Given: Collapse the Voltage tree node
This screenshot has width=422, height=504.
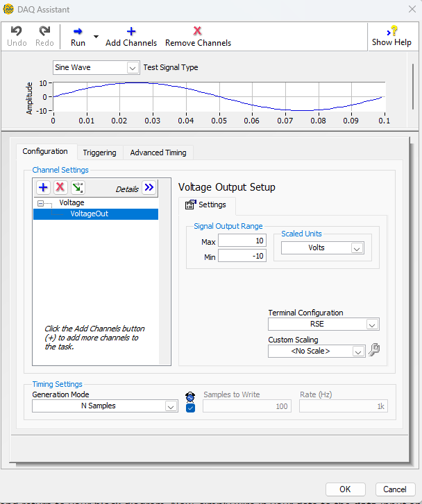Looking at the screenshot, I should pyautogui.click(x=42, y=203).
